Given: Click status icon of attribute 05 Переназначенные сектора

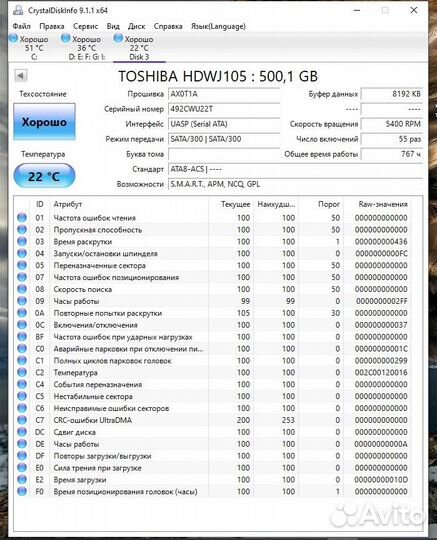Looking at the screenshot, I should (x=22, y=265).
